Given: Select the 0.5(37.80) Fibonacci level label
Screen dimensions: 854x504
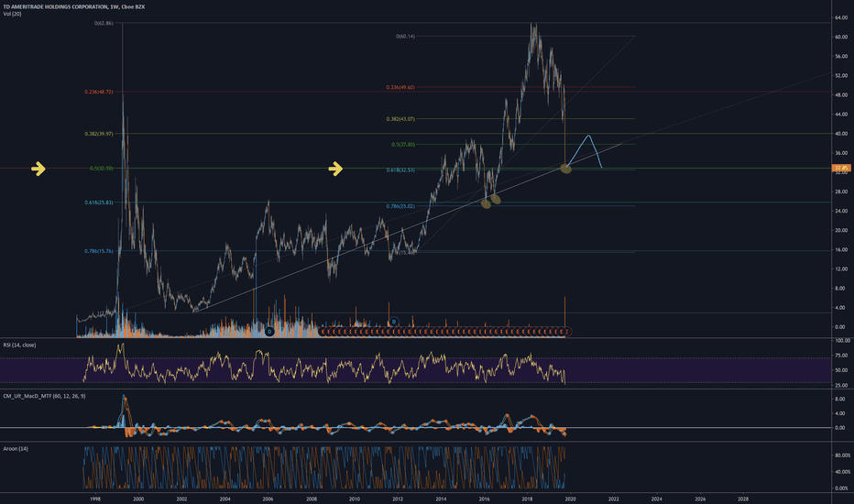Looking at the screenshot, I should (403, 145).
